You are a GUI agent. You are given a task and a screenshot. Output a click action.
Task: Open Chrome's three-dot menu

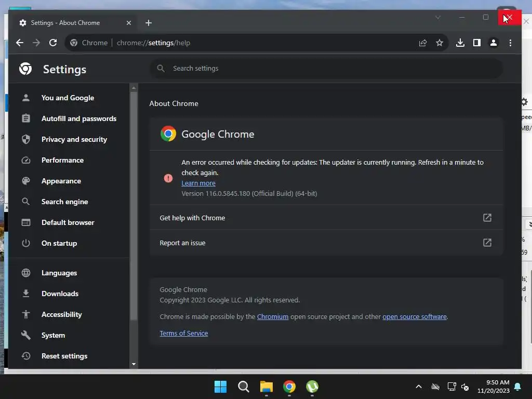[x=510, y=43]
